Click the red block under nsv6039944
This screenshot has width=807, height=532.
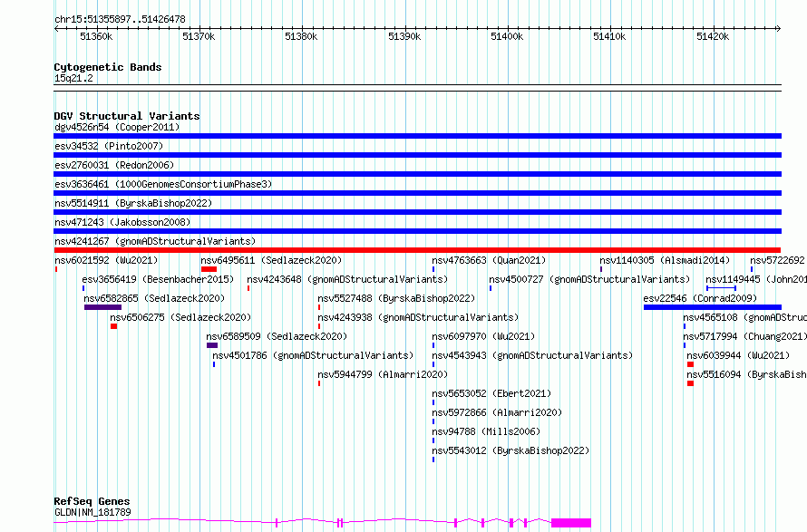690,364
